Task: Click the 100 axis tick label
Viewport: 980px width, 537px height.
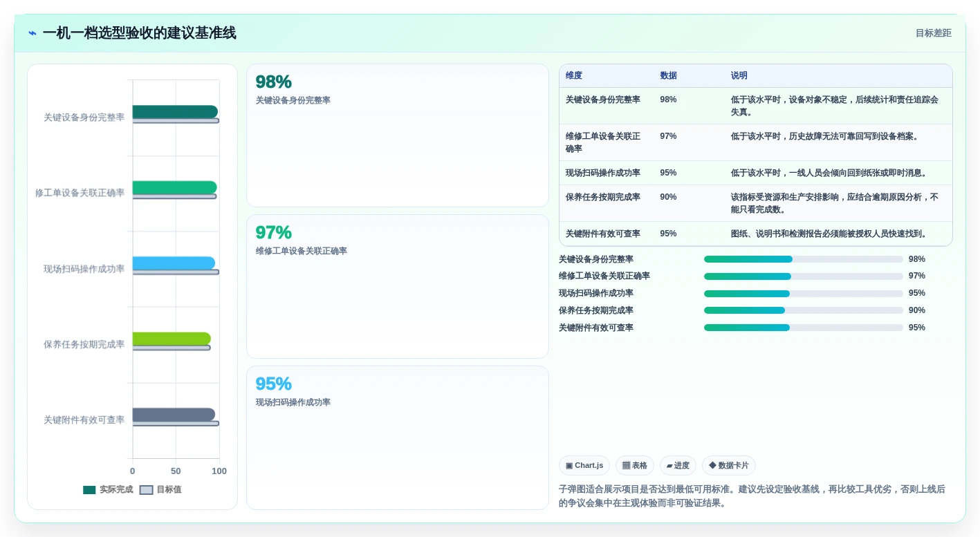Action: [219, 471]
